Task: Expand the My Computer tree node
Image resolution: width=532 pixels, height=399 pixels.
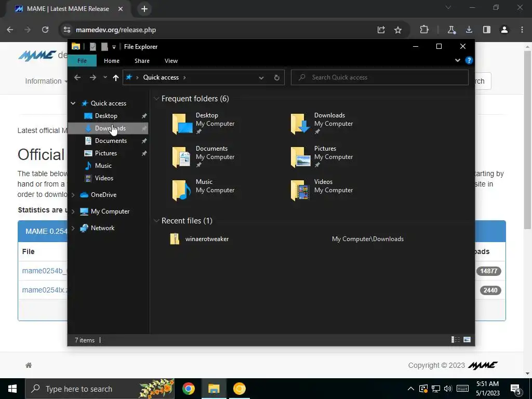Action: 73,211
